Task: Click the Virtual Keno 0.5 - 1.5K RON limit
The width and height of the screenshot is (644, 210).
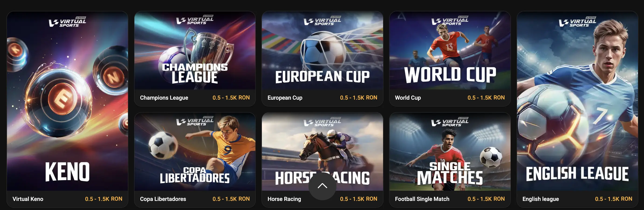Action: pyautogui.click(x=103, y=199)
